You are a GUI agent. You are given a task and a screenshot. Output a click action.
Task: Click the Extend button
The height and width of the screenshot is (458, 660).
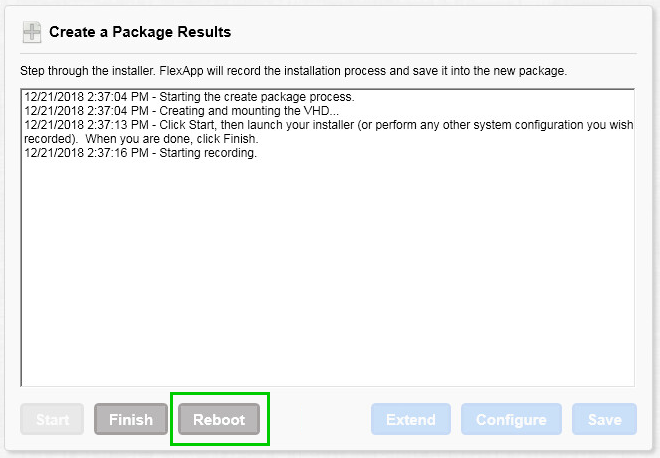[411, 419]
